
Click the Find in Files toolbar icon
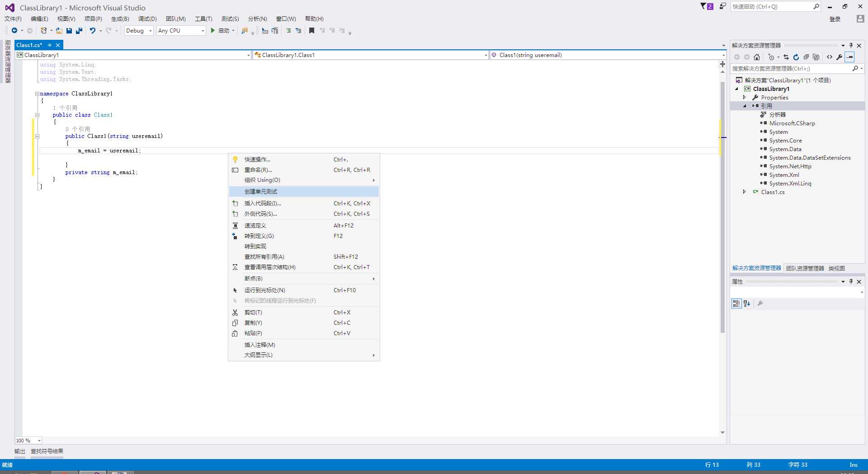point(245,31)
